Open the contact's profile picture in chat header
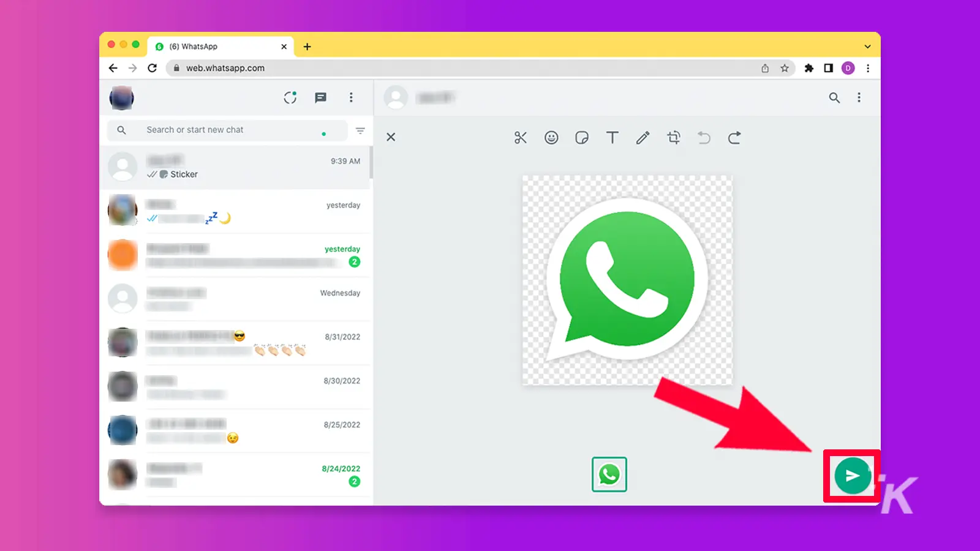The height and width of the screenshot is (551, 980). 396,98
